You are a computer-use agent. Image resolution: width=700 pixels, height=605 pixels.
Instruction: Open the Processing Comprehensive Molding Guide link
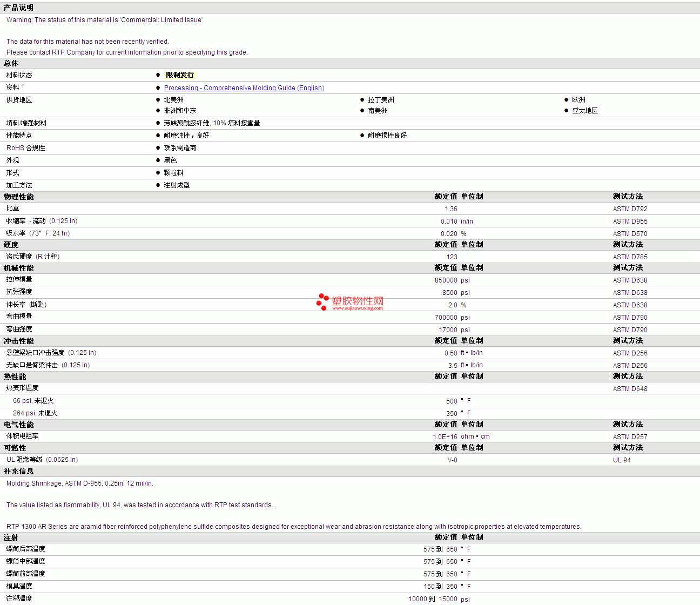[244, 88]
